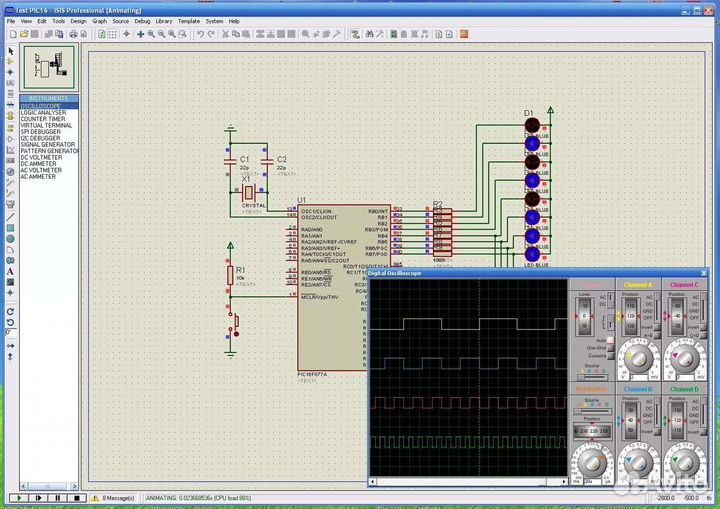Viewport: 720px width, 509px height.
Task: Toggle the C+D button on Channel C
Action: pyautogui.click(x=703, y=336)
